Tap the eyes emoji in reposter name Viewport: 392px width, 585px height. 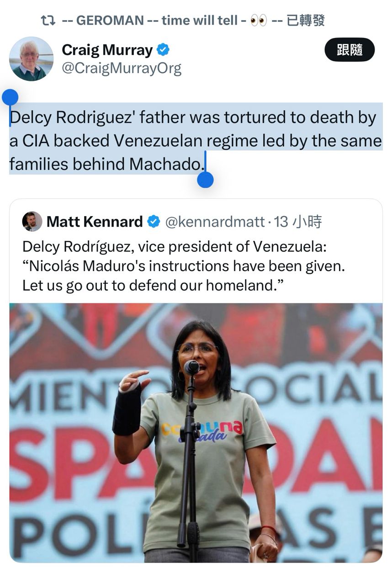259,21
